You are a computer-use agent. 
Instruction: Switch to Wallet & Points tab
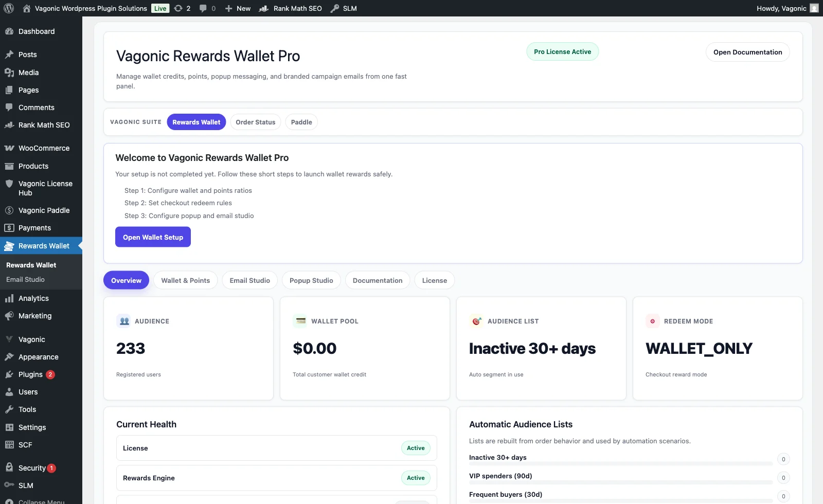[186, 280]
